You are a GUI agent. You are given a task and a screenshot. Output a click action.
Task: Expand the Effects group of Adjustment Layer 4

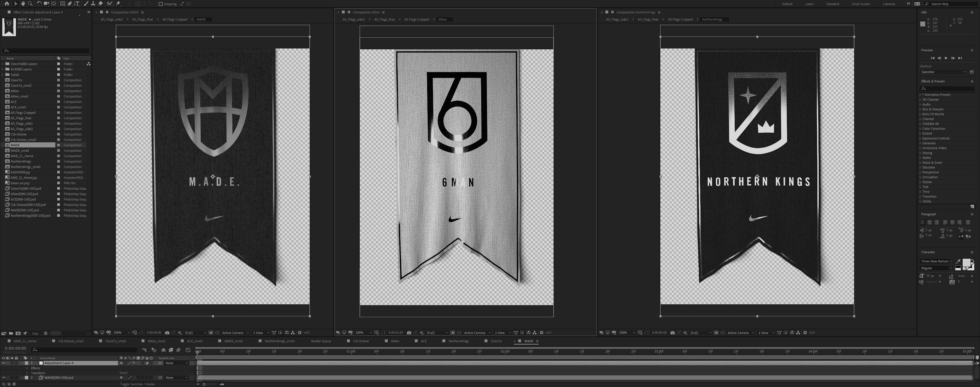[27, 368]
